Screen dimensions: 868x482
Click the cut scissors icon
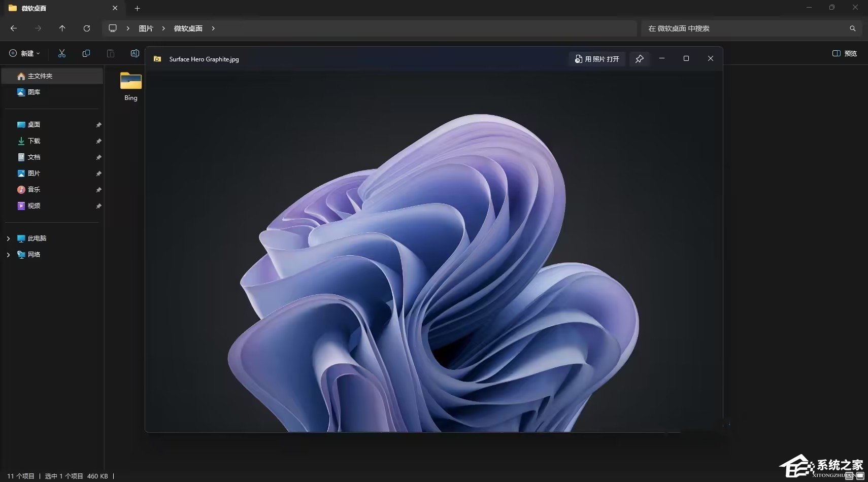pyautogui.click(x=62, y=53)
